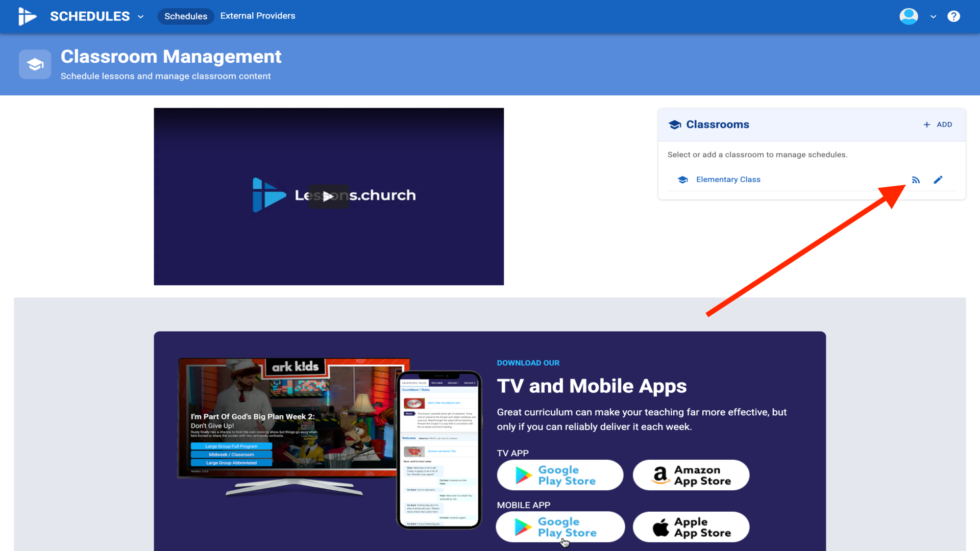This screenshot has height=551, width=980.
Task: Click the user profile avatar icon
Action: pos(909,16)
